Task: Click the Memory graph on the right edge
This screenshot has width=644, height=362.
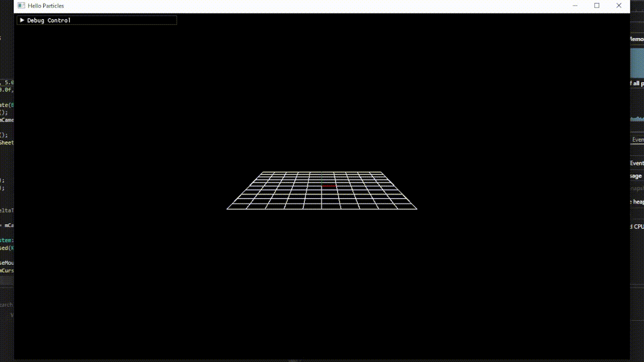Action: (638, 61)
